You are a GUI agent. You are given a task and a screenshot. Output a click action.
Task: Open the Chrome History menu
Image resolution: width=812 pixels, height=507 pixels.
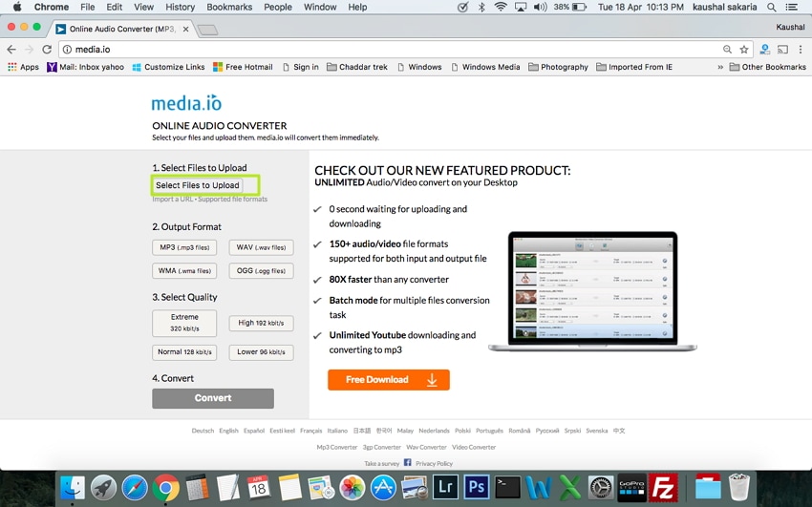(x=180, y=8)
